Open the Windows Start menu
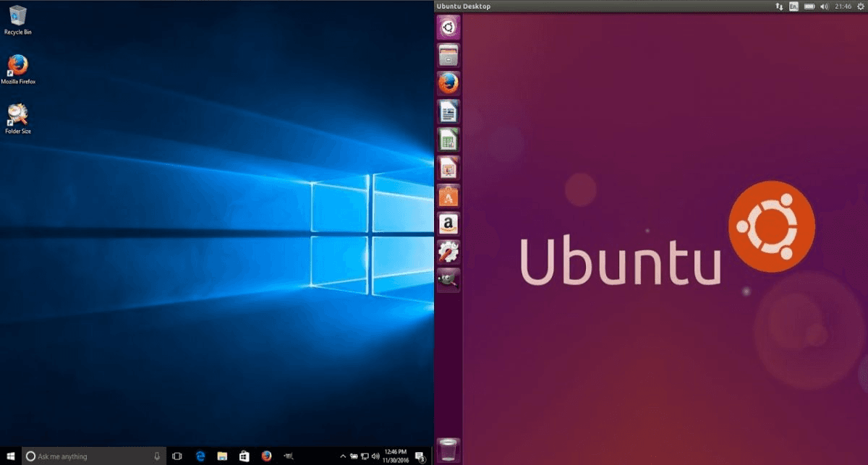This screenshot has width=868, height=465. (x=11, y=456)
